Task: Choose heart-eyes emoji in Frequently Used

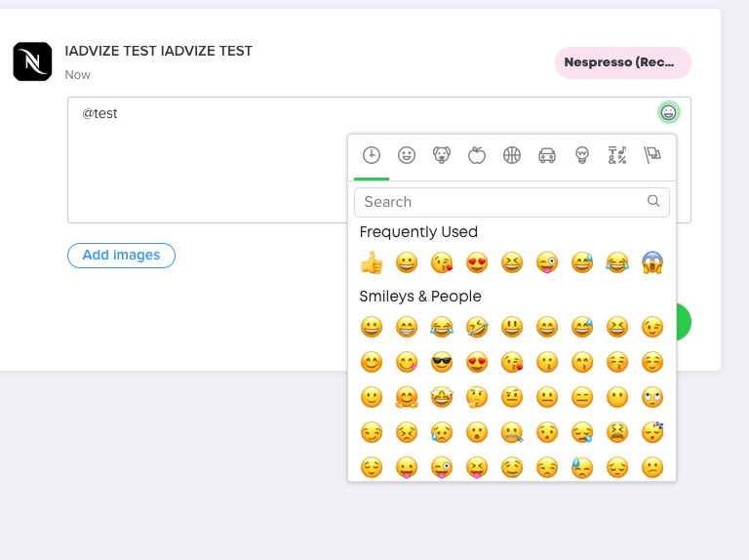Action: [477, 262]
